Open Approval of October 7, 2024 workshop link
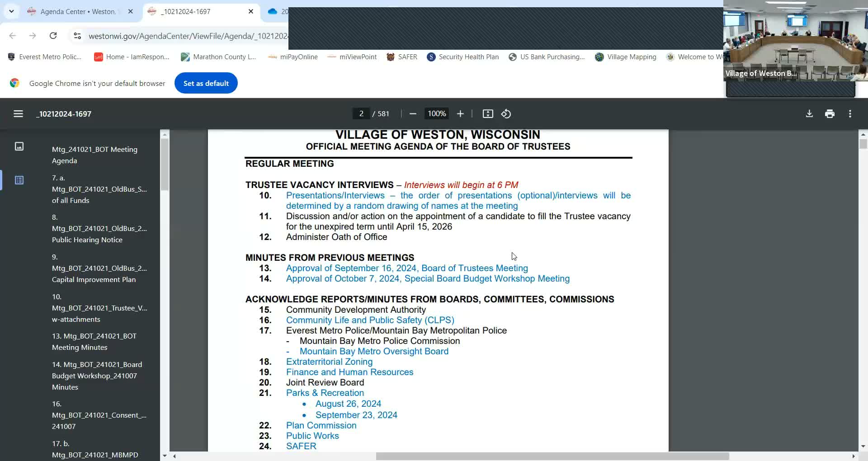 [428, 278]
